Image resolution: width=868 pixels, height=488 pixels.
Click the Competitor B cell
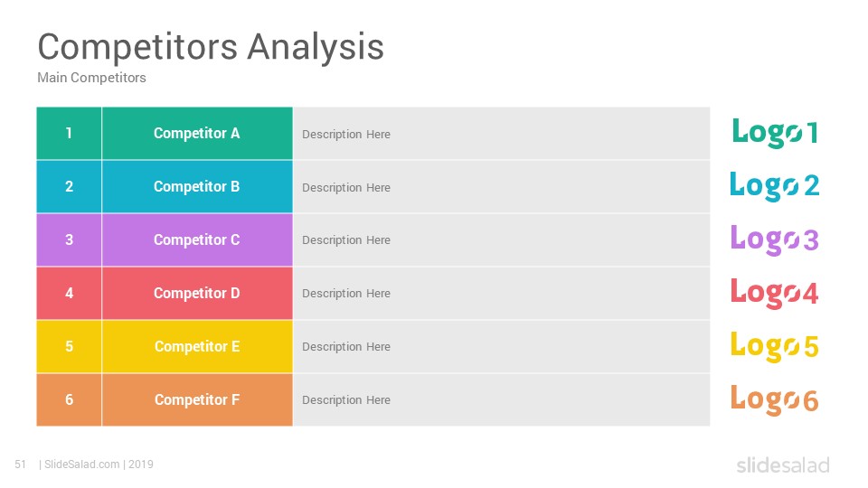coord(197,186)
